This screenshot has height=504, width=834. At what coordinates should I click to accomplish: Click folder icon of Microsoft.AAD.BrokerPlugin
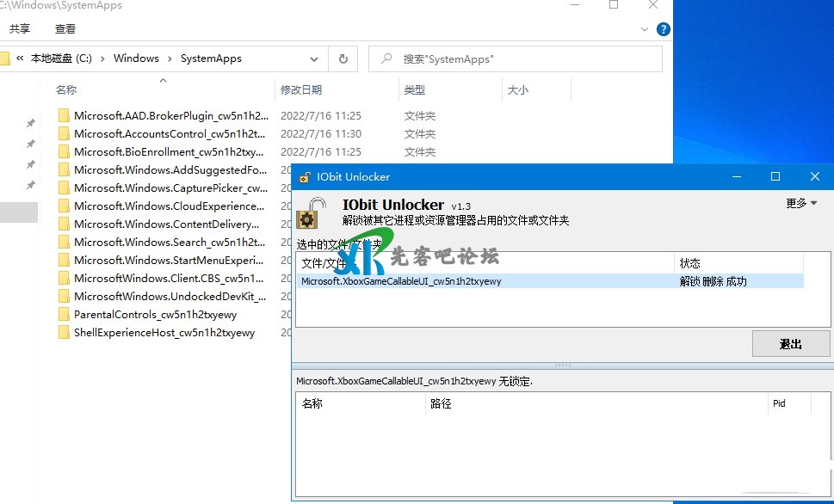point(64,115)
